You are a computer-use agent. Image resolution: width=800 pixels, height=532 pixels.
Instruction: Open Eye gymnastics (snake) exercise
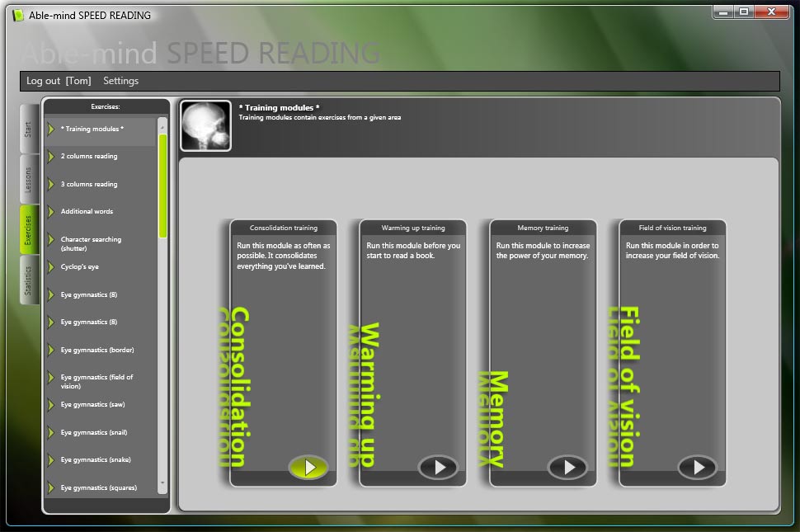(x=96, y=460)
